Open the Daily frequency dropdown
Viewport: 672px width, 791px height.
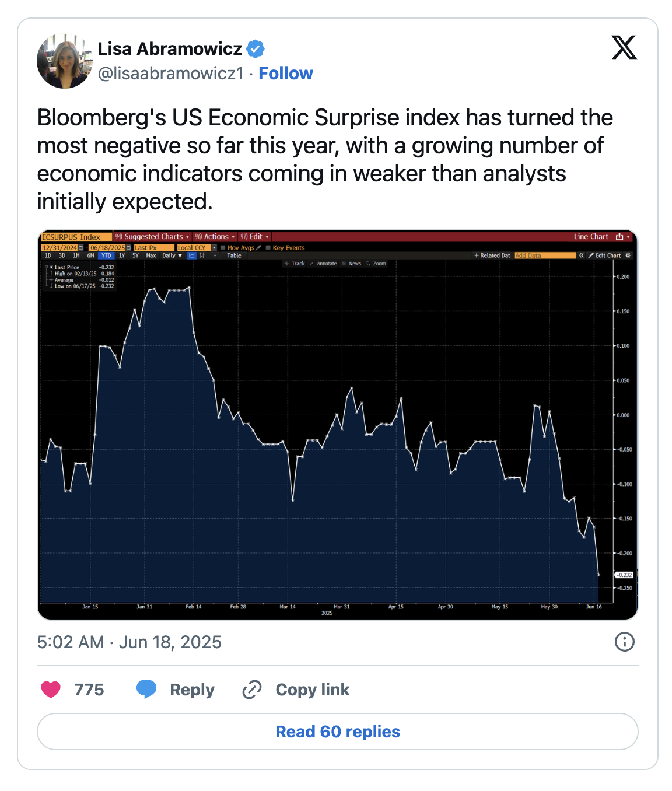tap(172, 256)
